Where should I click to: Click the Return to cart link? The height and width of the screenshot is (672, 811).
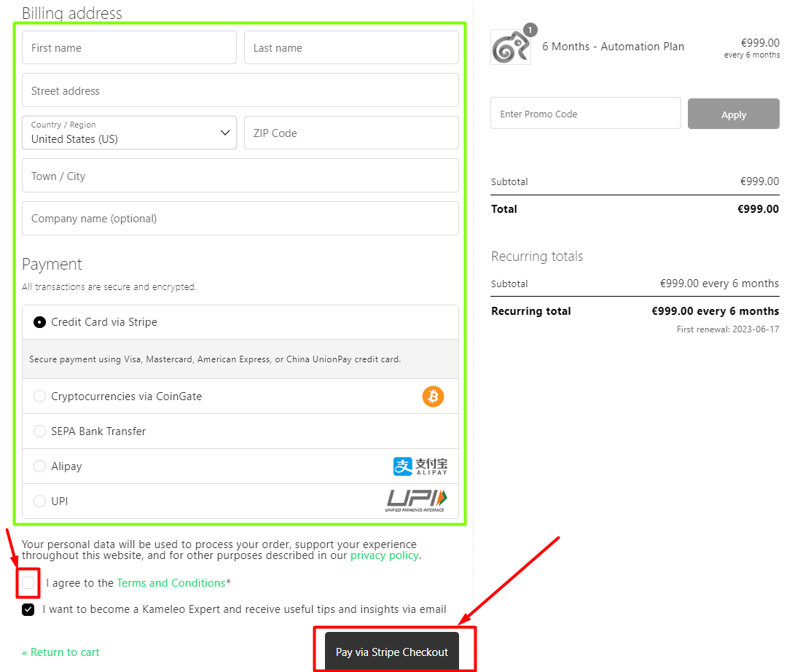(60, 652)
